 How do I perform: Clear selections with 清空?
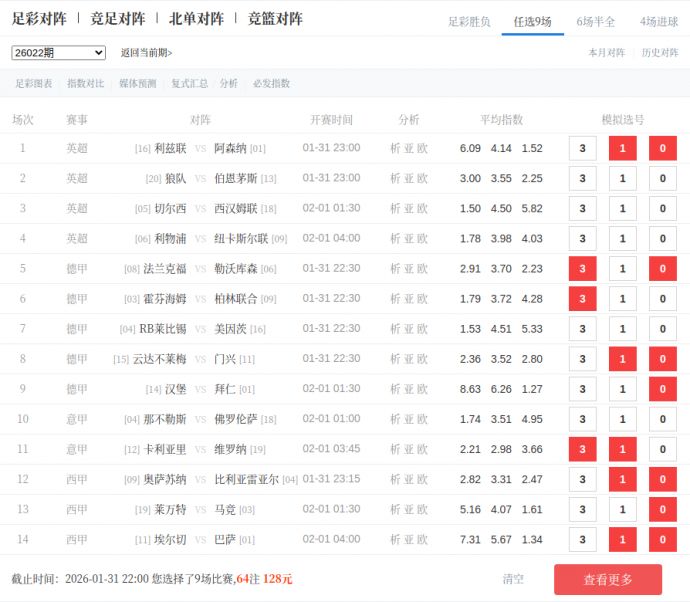513,579
